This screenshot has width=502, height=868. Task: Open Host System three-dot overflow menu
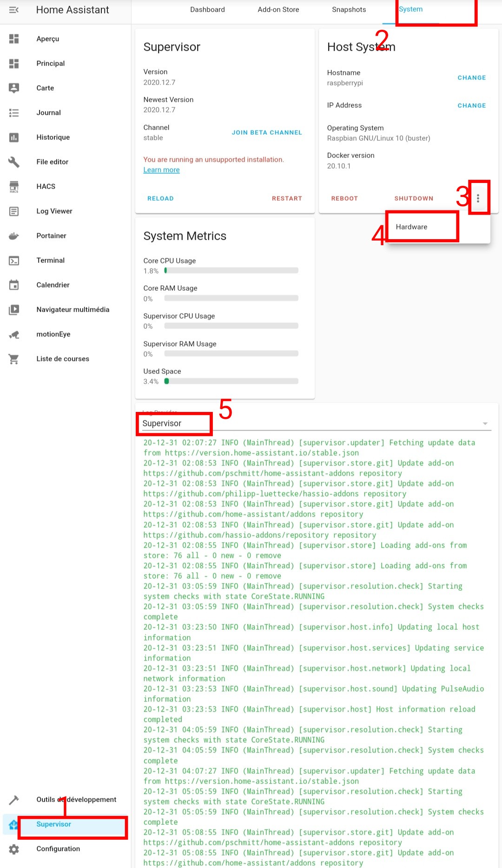[x=478, y=198]
